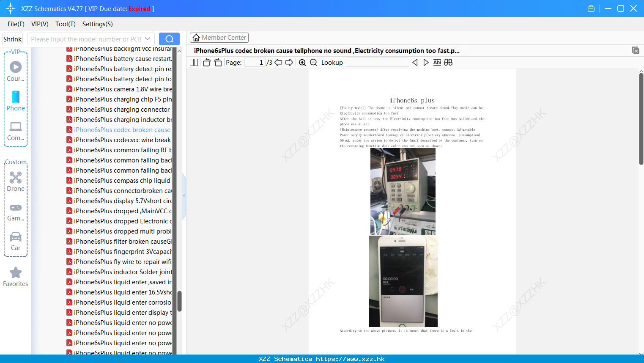
Task: Open iPhone6sPlus liquid enter display file
Action: [119, 313]
